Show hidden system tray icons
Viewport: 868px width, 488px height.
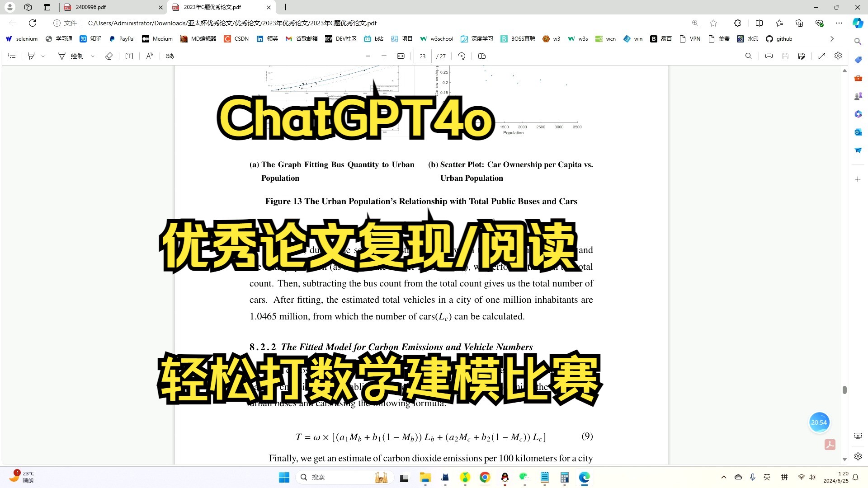(x=724, y=477)
